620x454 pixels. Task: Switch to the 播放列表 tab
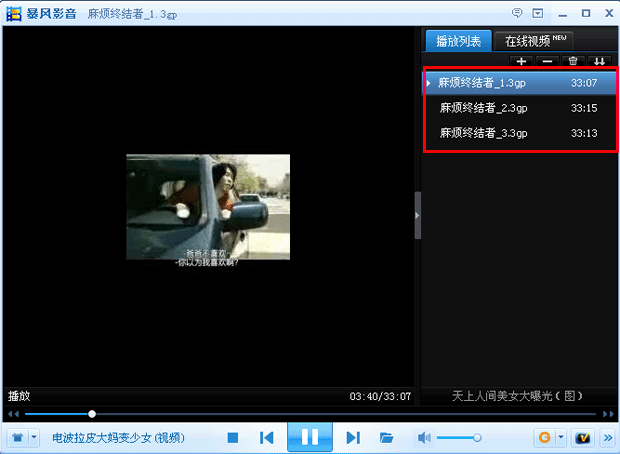456,41
